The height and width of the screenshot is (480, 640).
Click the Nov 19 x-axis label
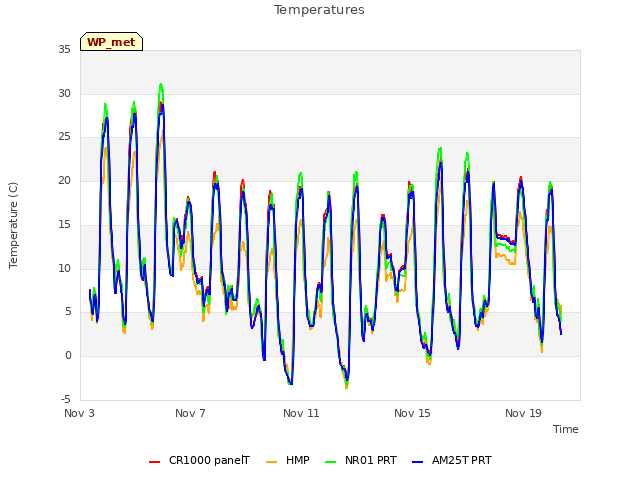[x=523, y=413]
